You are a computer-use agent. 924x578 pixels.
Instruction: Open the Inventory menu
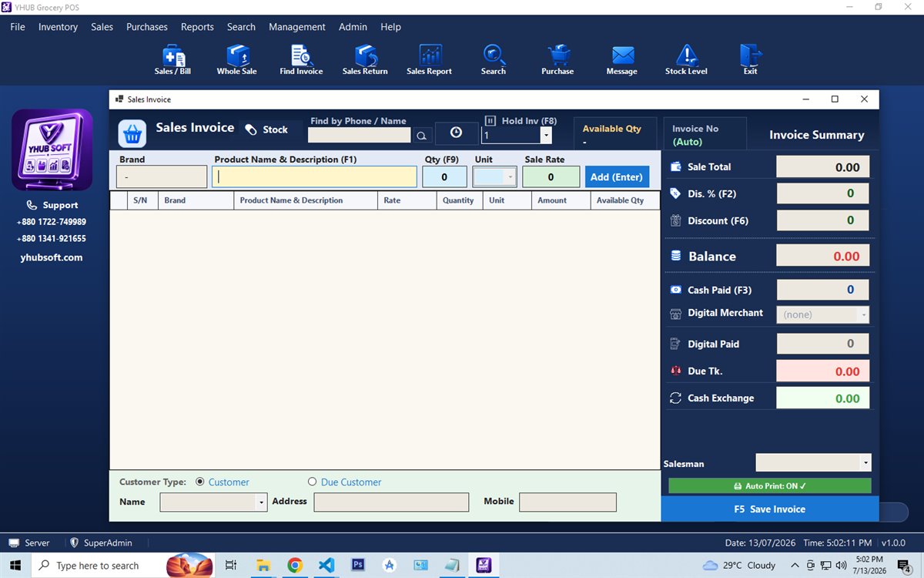[x=58, y=27]
